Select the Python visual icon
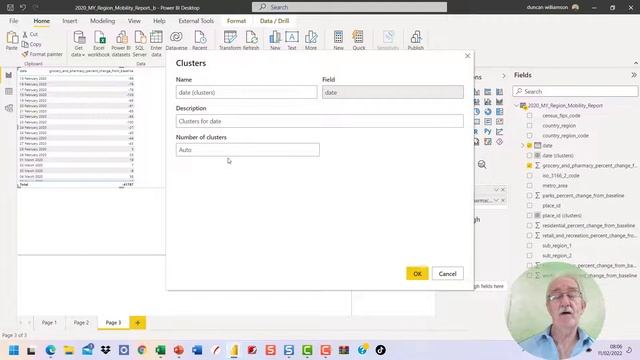This screenshot has width=640, height=360. (x=488, y=131)
